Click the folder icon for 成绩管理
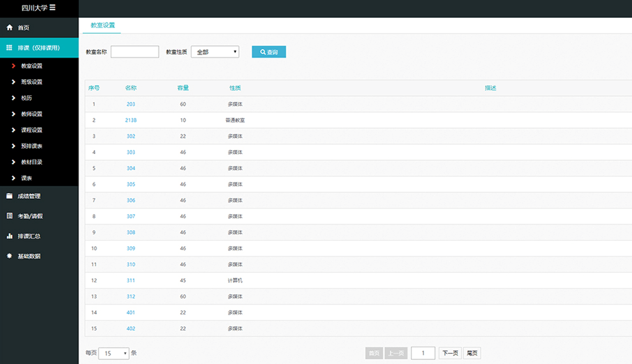This screenshot has width=632, height=364. click(9, 196)
